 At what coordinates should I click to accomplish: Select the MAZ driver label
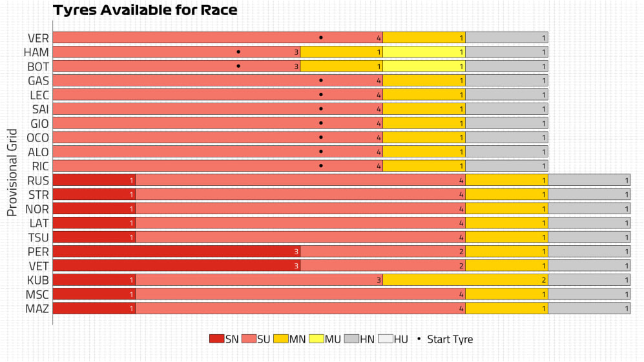point(37,308)
